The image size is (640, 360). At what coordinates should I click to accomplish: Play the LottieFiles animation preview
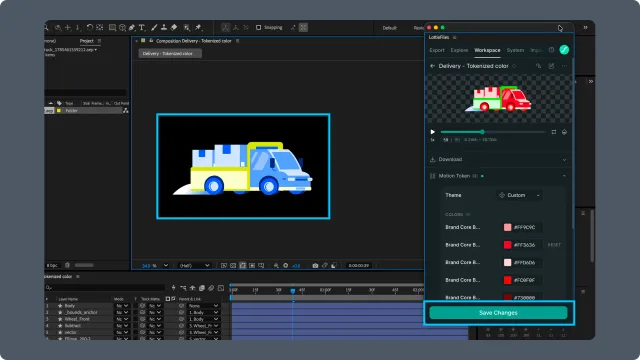click(x=433, y=132)
